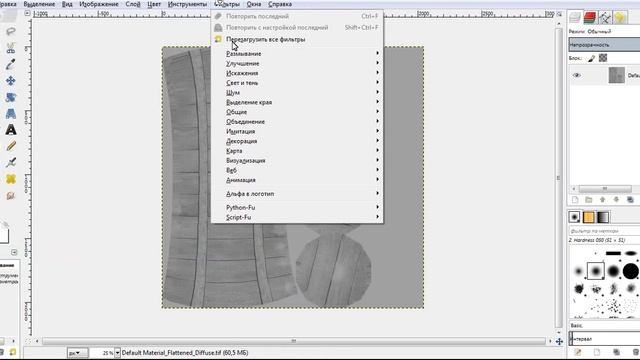Image resolution: width=640 pixels, height=360 pixels.
Task: Open the Gradients dock tab
Action: (x=603, y=217)
